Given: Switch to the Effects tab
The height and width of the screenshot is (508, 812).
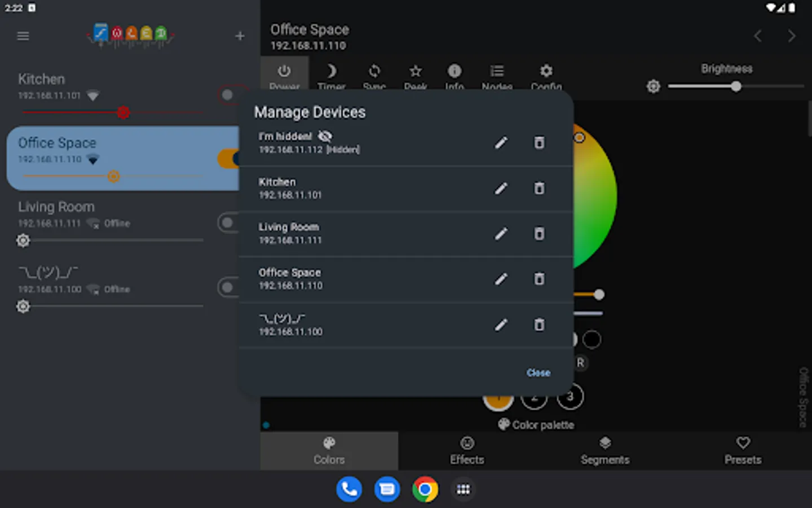Looking at the screenshot, I should pyautogui.click(x=467, y=451).
